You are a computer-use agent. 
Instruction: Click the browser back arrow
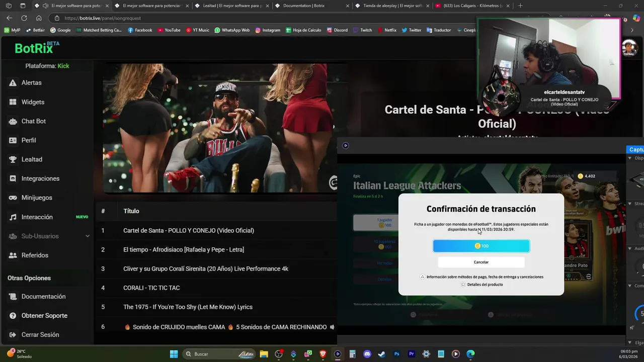coord(9,18)
